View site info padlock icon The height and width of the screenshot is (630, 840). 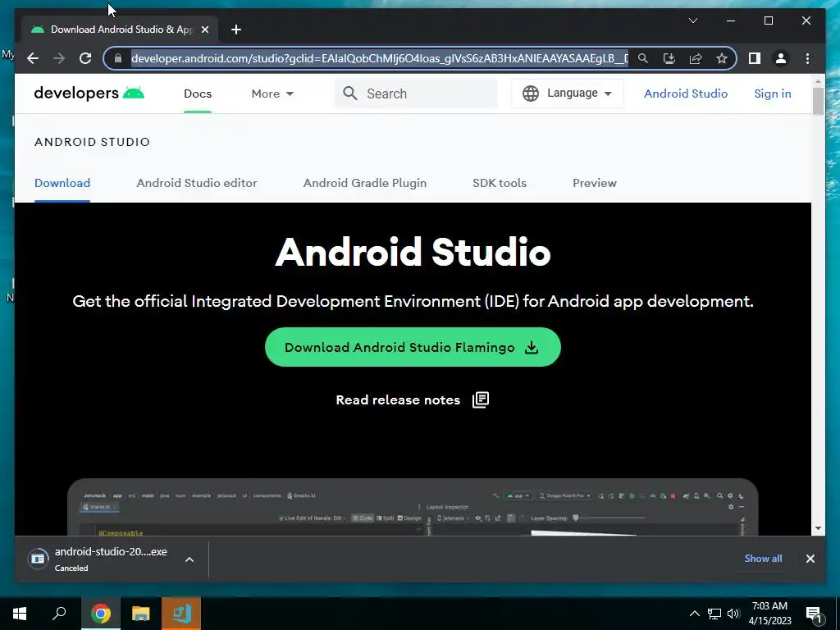[118, 58]
